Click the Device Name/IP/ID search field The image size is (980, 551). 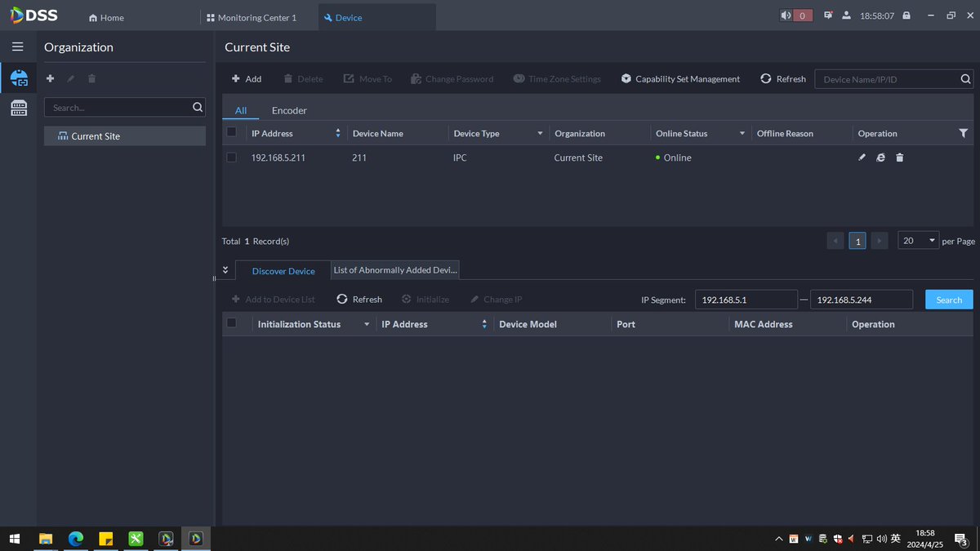tap(886, 78)
